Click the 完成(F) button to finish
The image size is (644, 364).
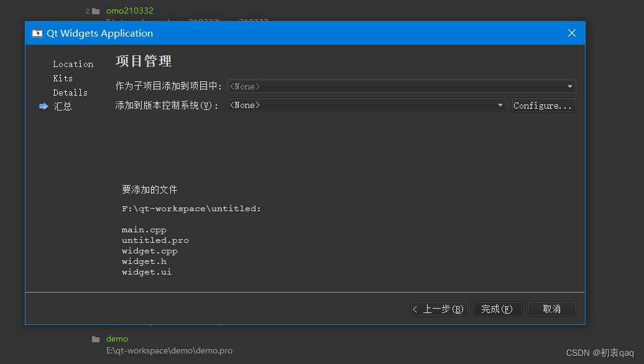pos(497,308)
